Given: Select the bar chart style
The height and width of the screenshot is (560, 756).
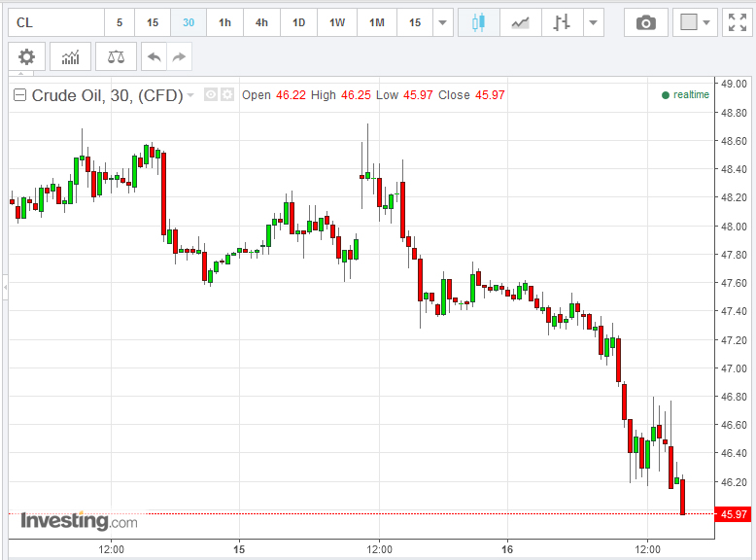Looking at the screenshot, I should (562, 22).
